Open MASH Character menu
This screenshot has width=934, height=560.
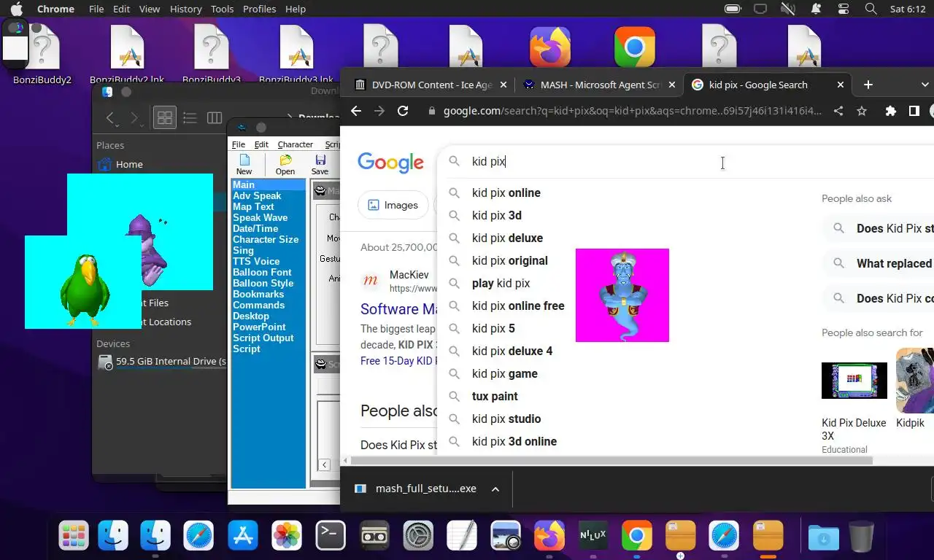(296, 144)
